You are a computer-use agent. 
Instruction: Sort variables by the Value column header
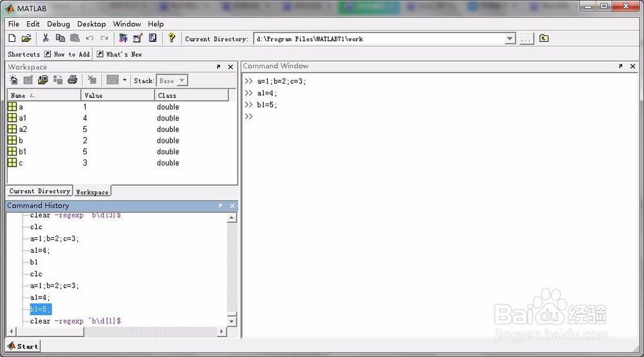(117, 95)
